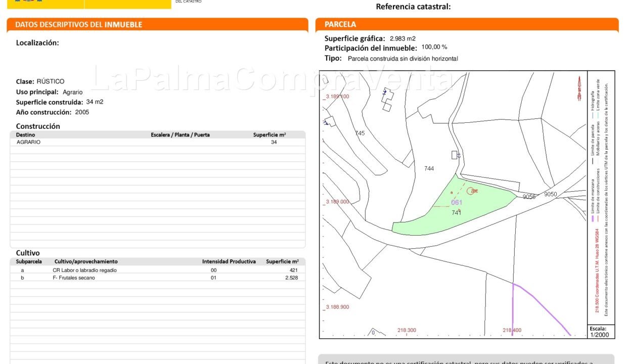This screenshot has height=364, width=627.
Task: Click the '100,00 %' participation value
Action: (434, 47)
